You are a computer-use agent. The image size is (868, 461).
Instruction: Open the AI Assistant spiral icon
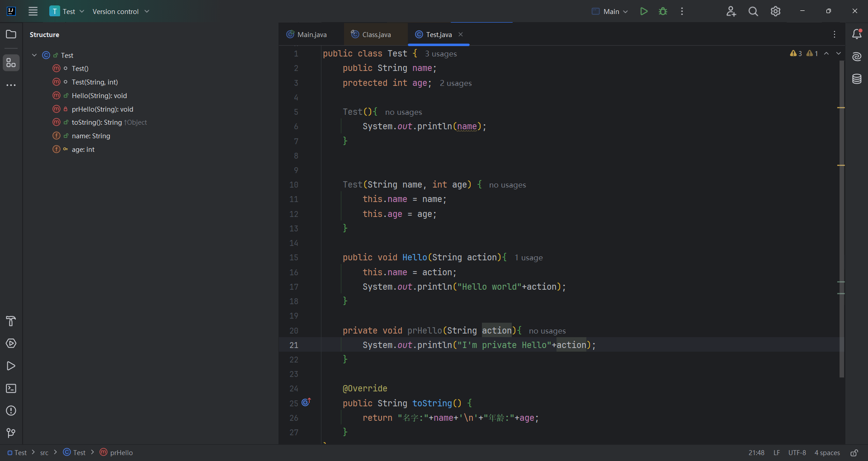pyautogui.click(x=857, y=56)
